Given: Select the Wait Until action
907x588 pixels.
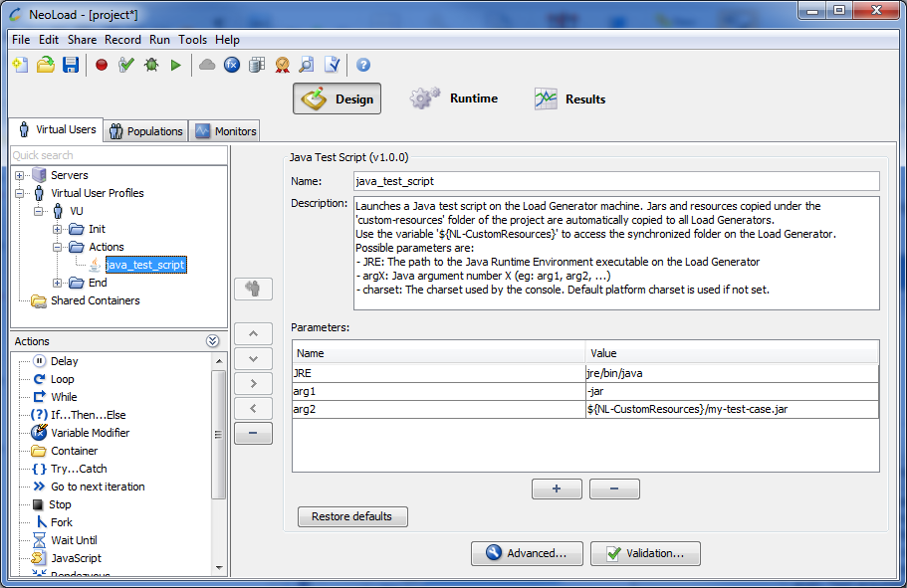Looking at the screenshot, I should [74, 540].
